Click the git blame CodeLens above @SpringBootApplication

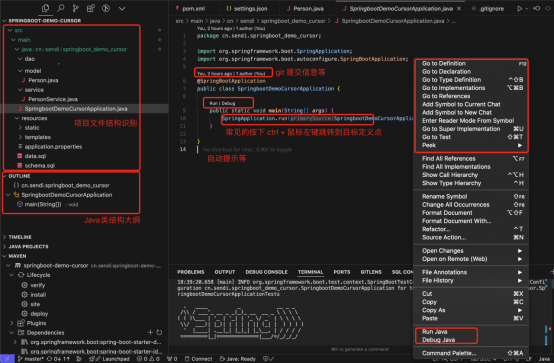coord(231,74)
